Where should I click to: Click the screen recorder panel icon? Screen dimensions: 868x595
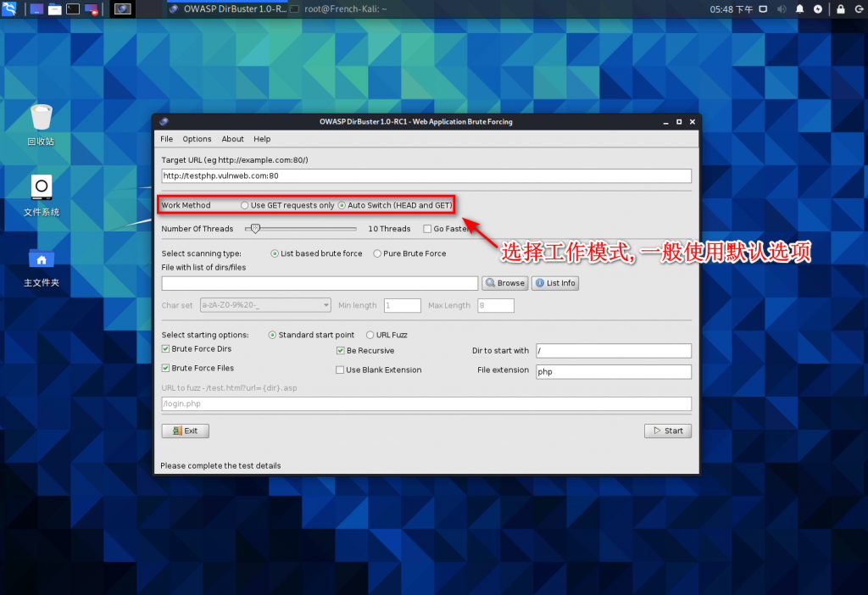(91, 8)
